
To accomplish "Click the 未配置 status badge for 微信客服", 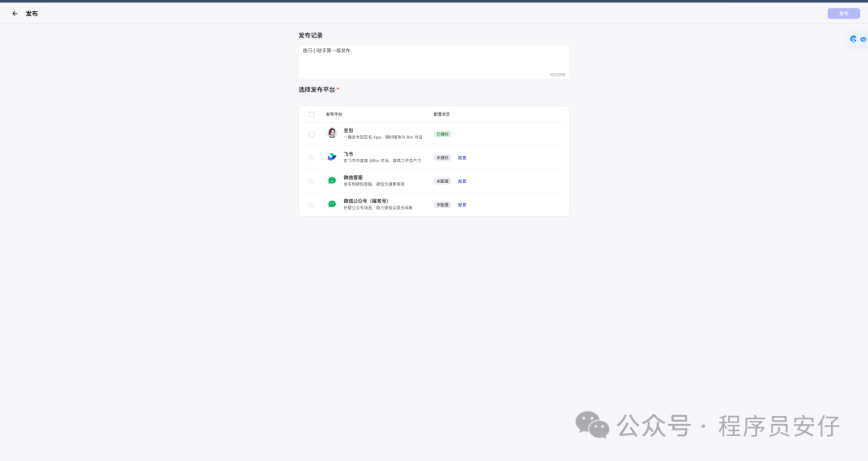I will tap(443, 182).
